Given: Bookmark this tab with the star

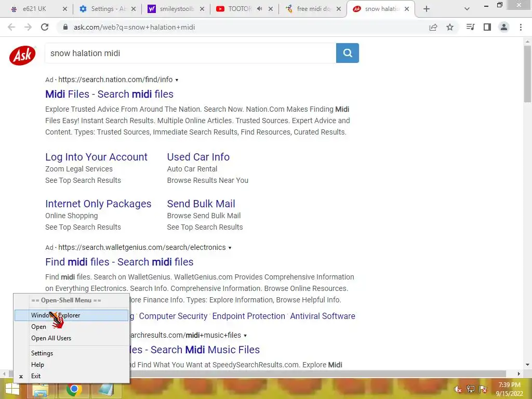Looking at the screenshot, I should click(x=450, y=27).
